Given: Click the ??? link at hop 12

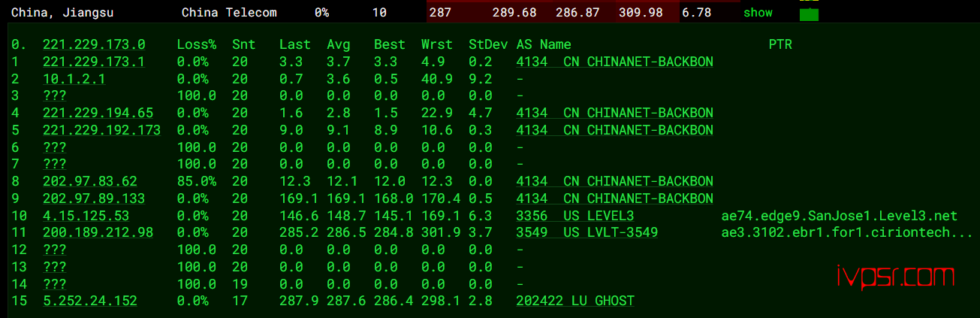Looking at the screenshot, I should coord(54,250).
